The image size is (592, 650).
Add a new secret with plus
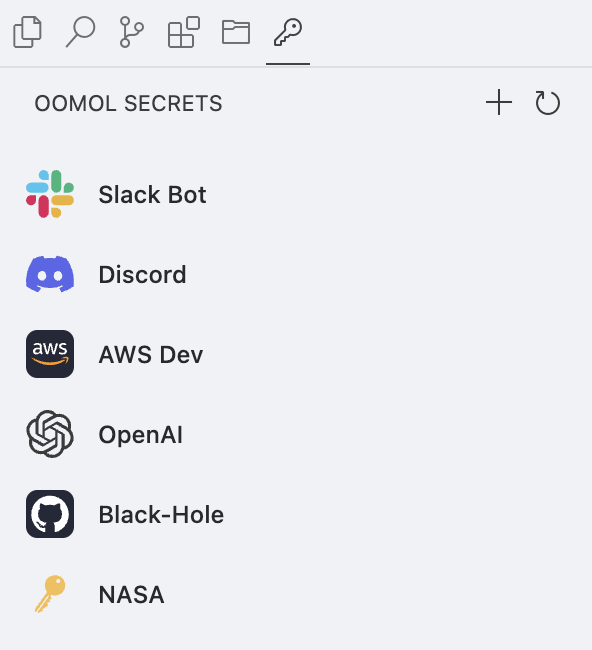[499, 102]
